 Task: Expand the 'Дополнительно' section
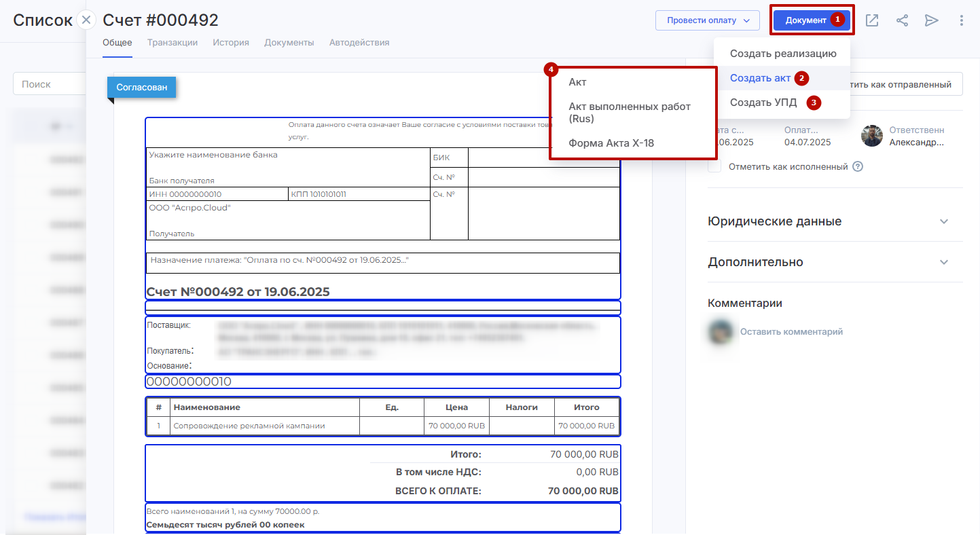pos(943,262)
